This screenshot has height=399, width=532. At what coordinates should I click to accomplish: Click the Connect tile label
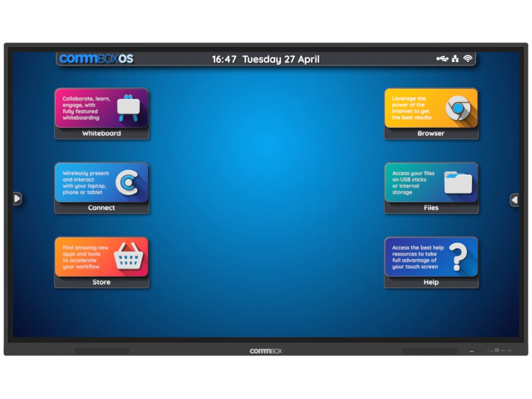click(x=101, y=208)
